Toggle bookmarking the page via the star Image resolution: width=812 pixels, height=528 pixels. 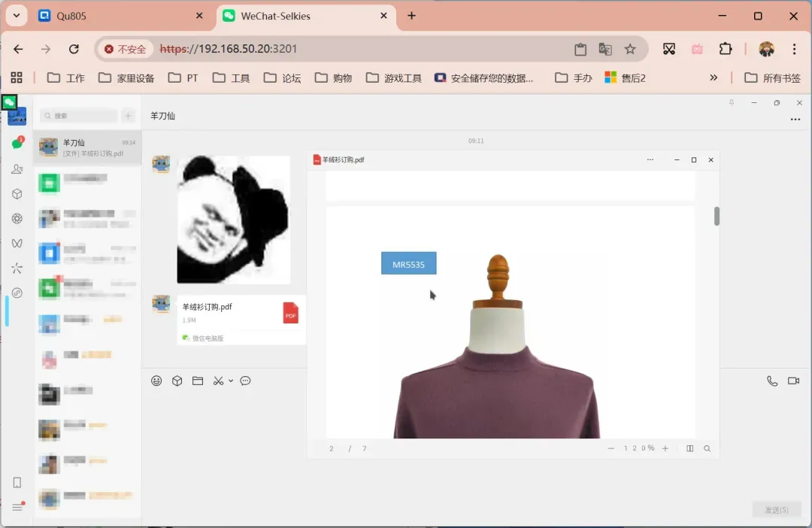[x=630, y=49]
